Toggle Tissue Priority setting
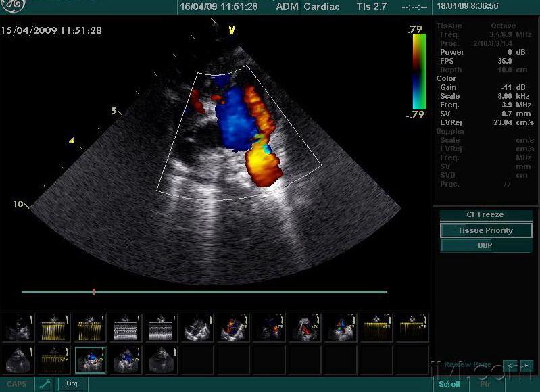 pos(485,230)
